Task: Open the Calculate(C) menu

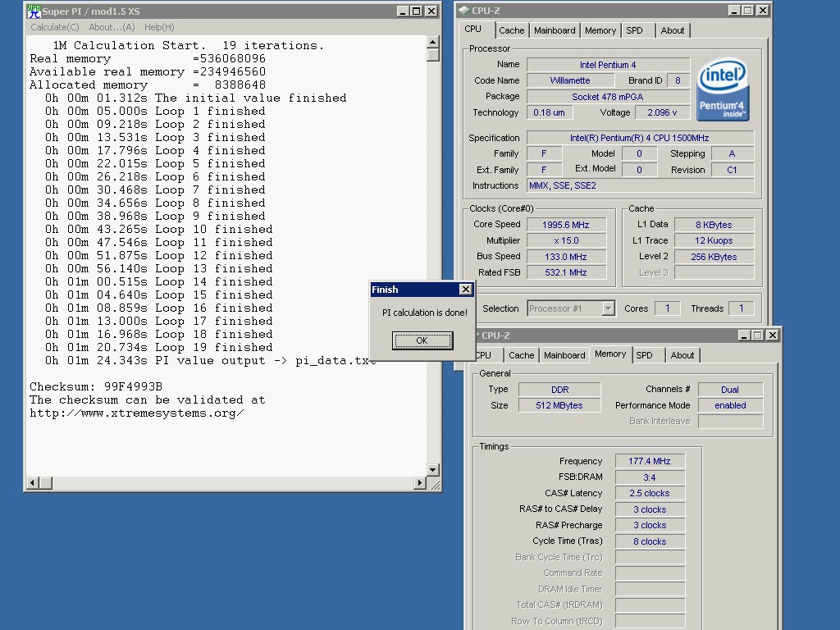Action: coord(55,27)
